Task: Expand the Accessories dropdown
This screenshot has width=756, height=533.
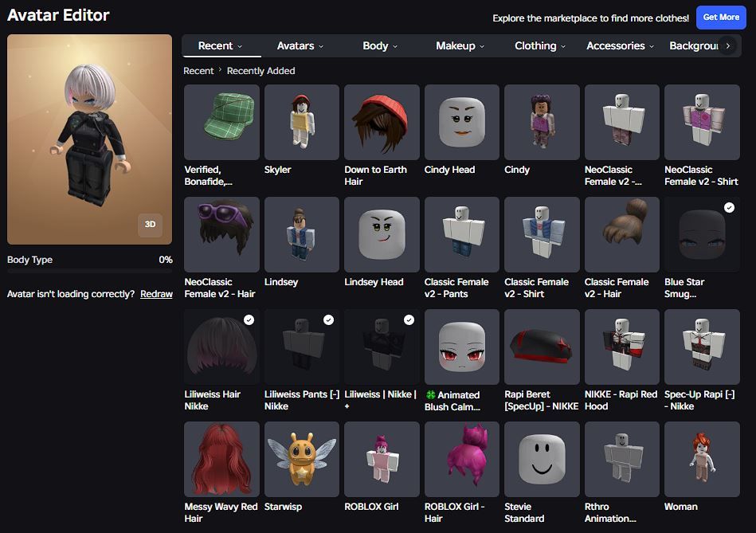Action: (x=620, y=46)
